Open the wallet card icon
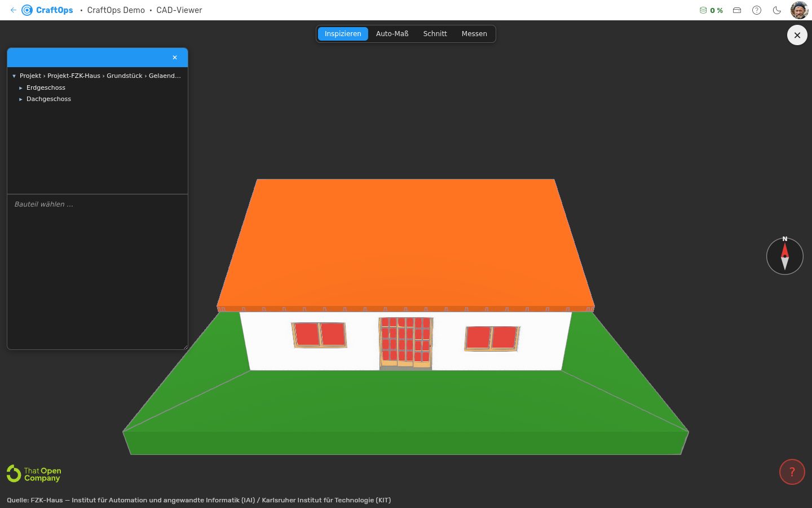The height and width of the screenshot is (508, 812). coord(737,10)
